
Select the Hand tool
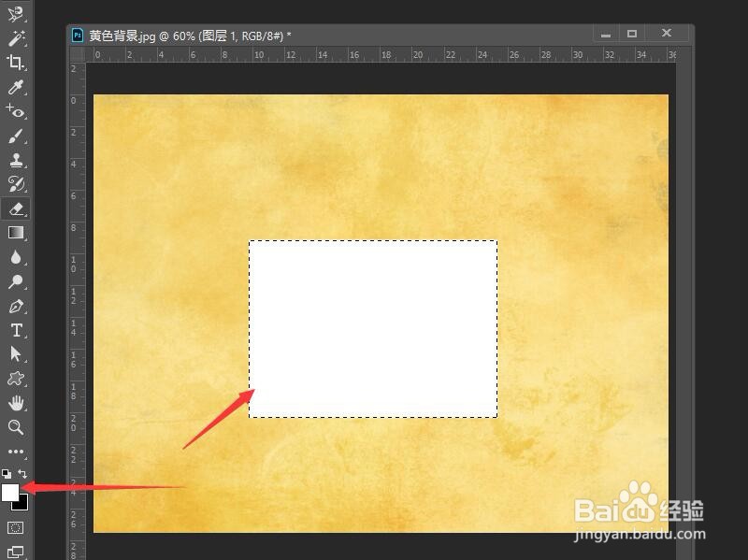[x=16, y=403]
